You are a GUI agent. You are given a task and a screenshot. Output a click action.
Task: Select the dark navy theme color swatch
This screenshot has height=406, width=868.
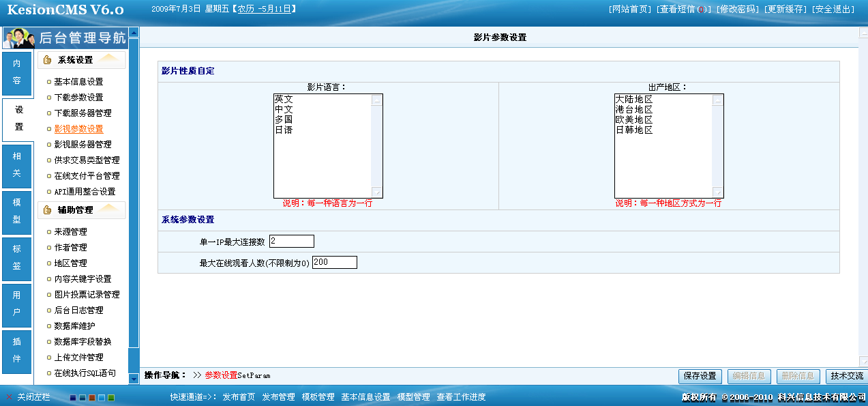[x=73, y=398]
